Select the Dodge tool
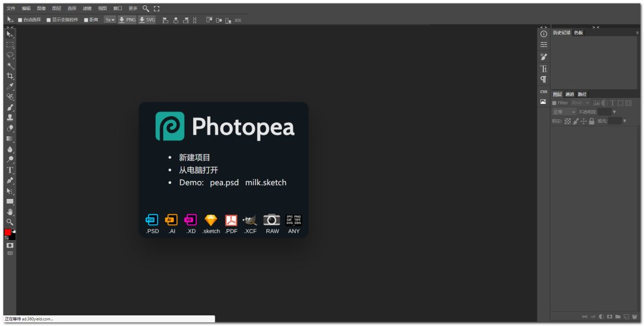 tap(10, 159)
